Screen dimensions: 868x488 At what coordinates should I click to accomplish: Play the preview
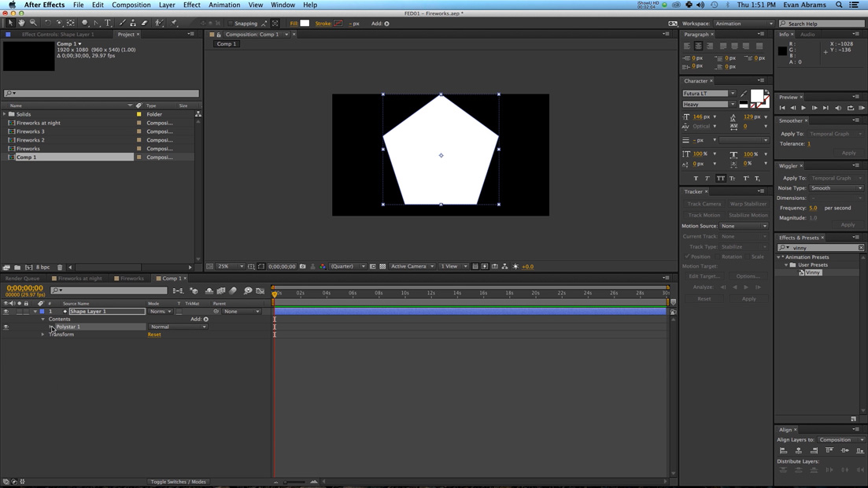pyautogui.click(x=803, y=108)
